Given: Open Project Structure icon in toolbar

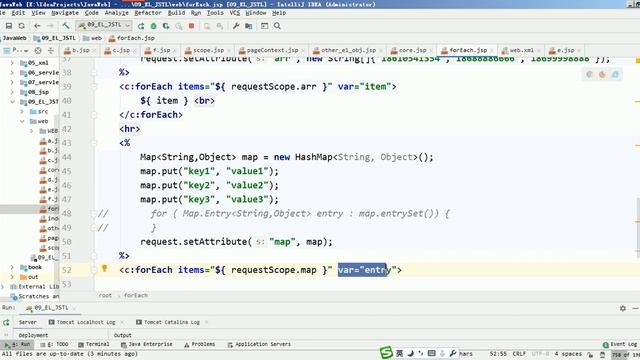Looking at the screenshot, I should (x=249, y=26).
